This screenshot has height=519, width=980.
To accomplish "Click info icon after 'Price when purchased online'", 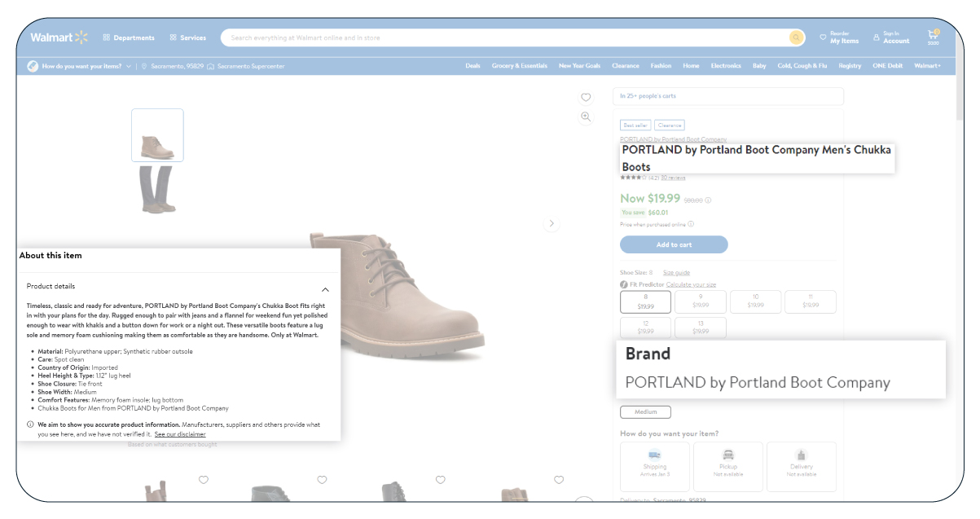I will (x=691, y=224).
